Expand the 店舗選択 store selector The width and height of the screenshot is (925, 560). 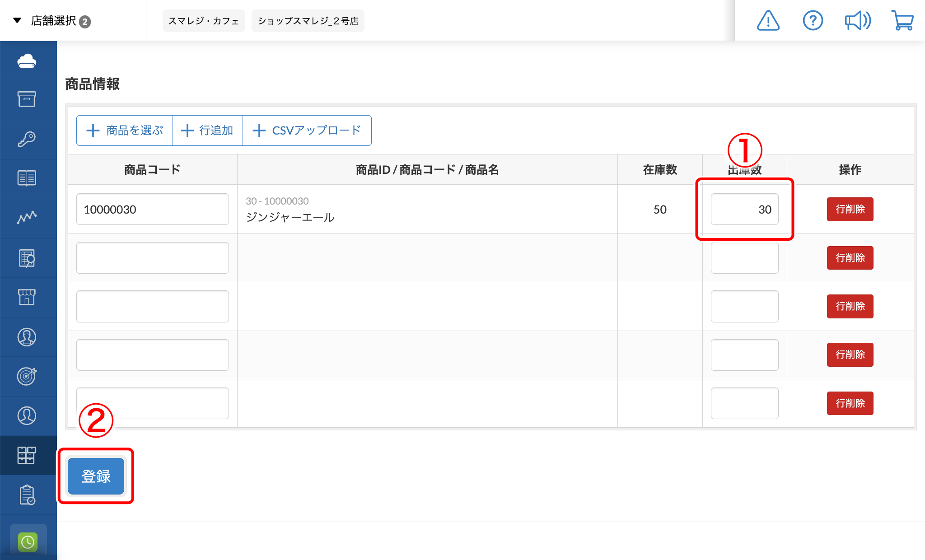click(x=52, y=21)
